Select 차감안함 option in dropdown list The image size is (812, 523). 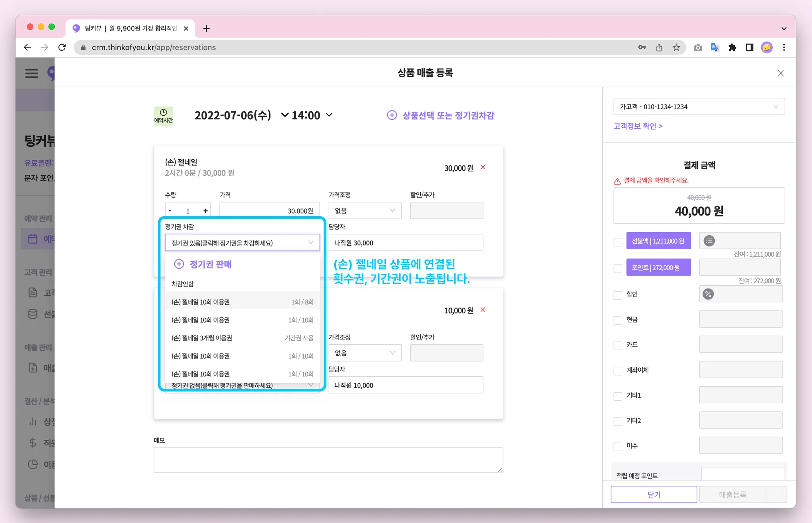tap(183, 284)
